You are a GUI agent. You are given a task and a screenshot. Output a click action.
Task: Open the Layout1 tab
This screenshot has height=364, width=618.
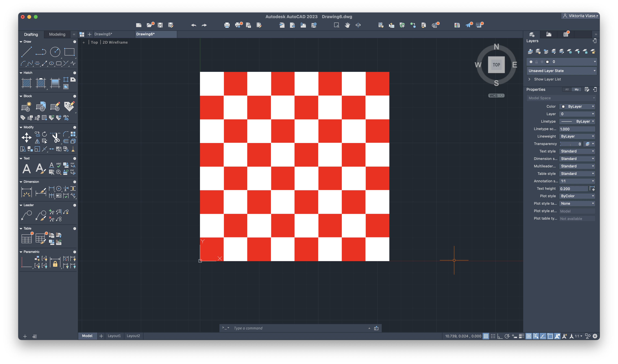point(114,336)
